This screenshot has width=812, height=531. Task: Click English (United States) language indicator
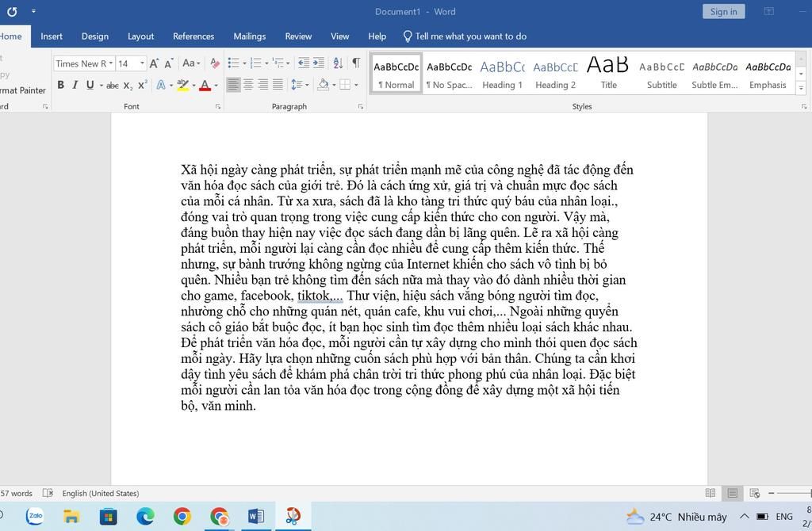tap(101, 493)
